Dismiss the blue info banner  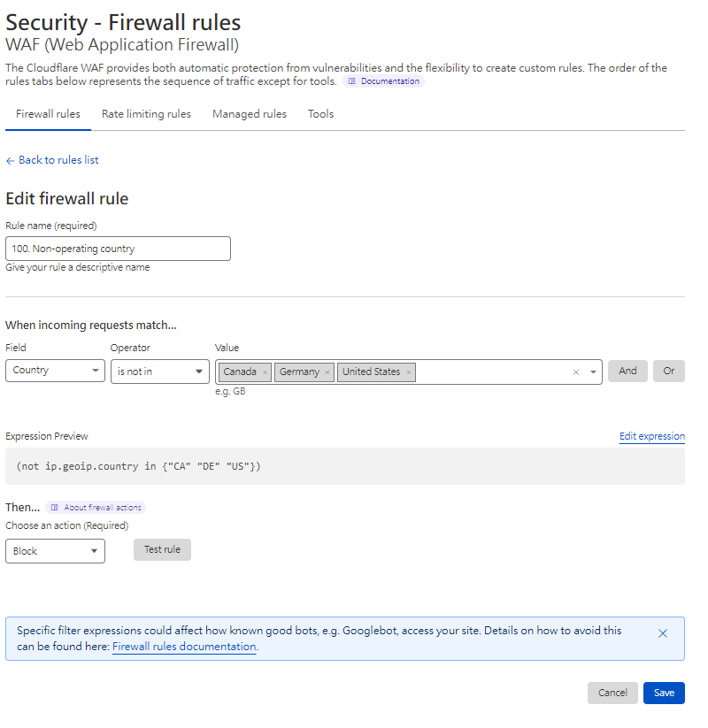(x=663, y=633)
